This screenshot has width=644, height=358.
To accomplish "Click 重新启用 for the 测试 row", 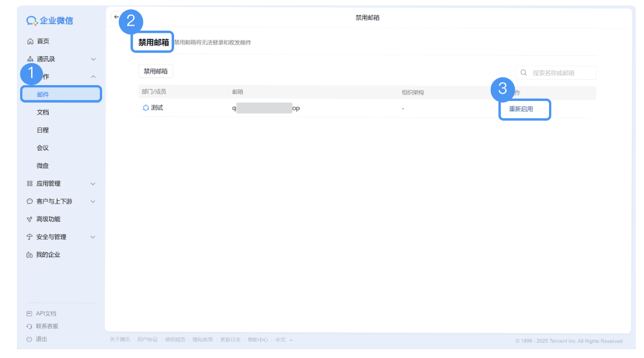I will tap(521, 109).
